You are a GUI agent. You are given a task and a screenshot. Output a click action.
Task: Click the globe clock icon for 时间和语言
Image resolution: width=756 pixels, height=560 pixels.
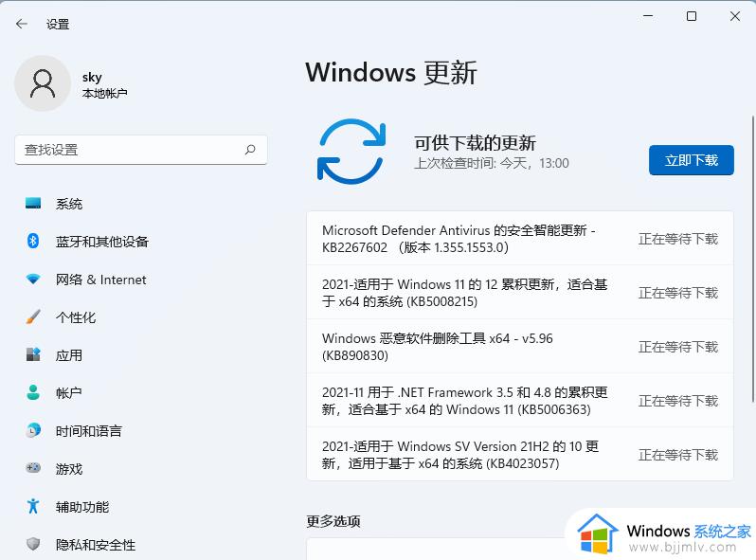[33, 430]
